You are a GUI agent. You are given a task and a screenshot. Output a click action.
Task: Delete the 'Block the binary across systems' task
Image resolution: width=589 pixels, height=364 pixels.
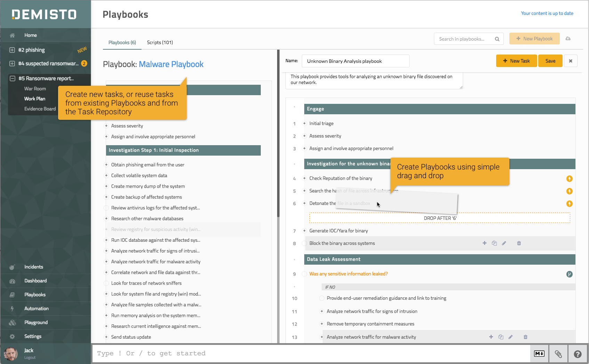(x=519, y=243)
